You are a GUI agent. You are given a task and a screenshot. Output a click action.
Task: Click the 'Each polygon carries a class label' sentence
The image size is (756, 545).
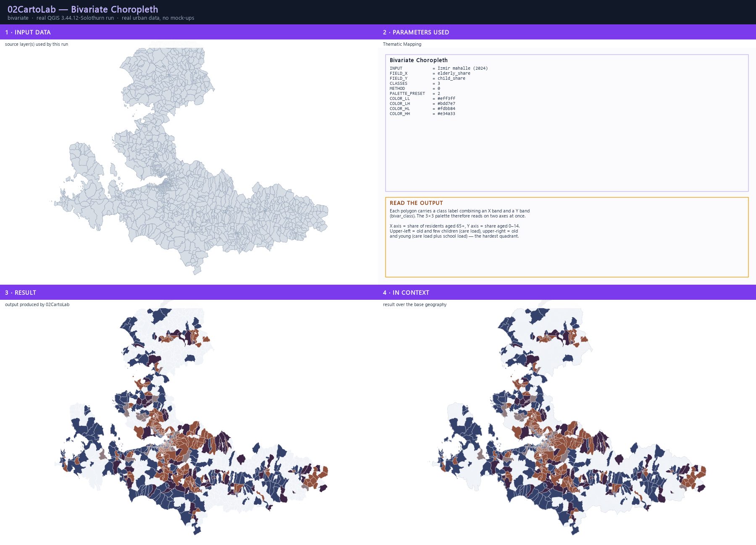click(459, 213)
